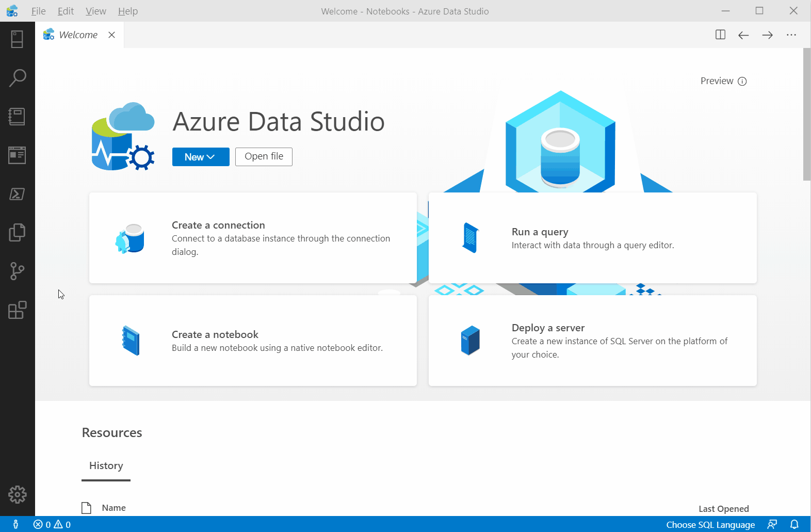Expand the New dropdown button
The image size is (811, 532).
200,157
